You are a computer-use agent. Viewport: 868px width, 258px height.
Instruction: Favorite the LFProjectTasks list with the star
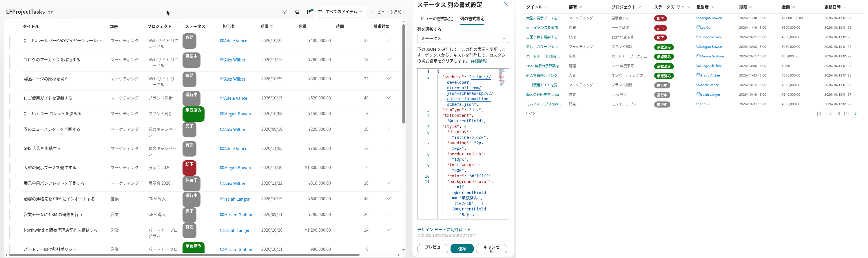50,12
